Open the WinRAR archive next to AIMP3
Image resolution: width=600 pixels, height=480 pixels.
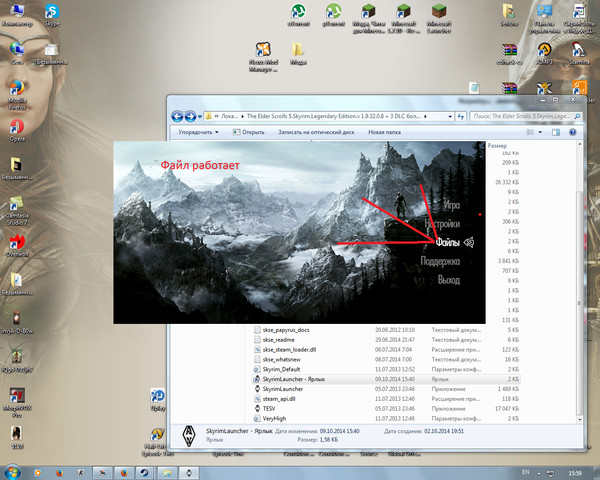click(509, 54)
